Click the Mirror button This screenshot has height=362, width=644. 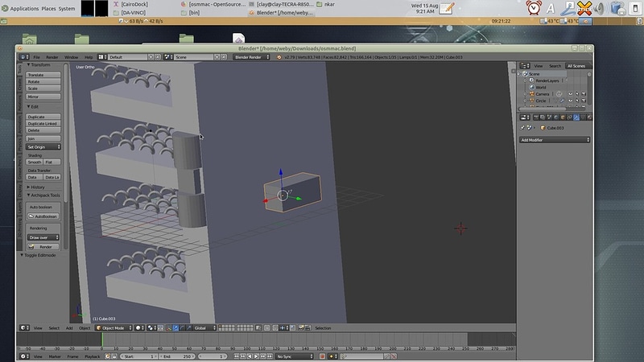(43, 97)
